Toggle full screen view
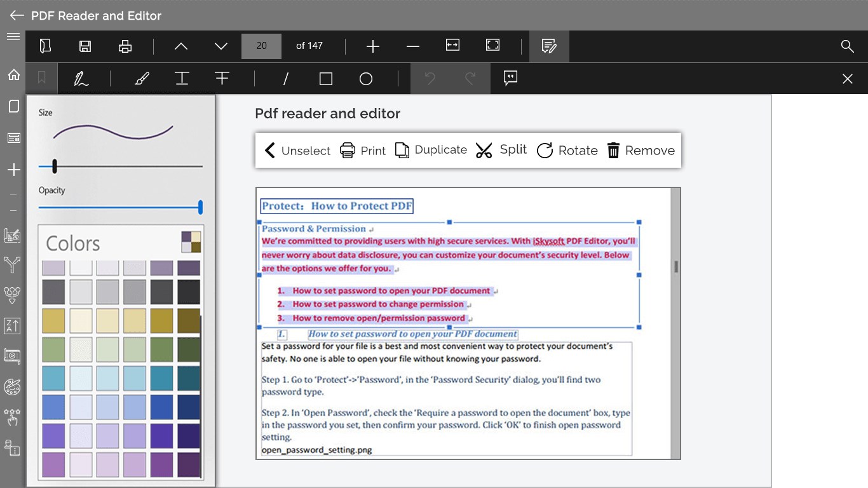Screen dimensions: 868x488 pos(492,45)
